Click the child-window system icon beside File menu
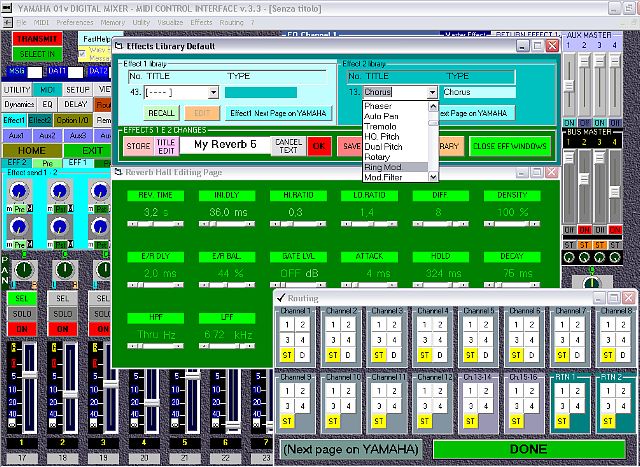Image resolution: width=640 pixels, height=467 pixels. point(7,22)
